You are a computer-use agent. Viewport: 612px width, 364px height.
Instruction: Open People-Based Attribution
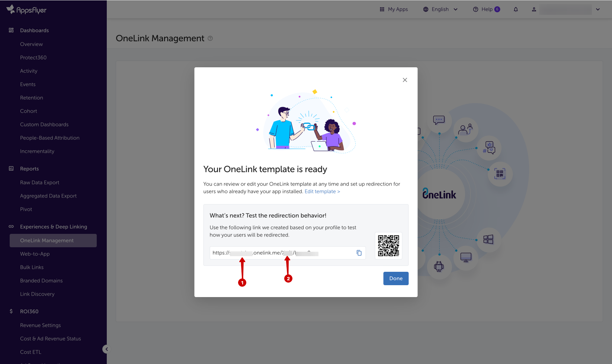click(50, 138)
